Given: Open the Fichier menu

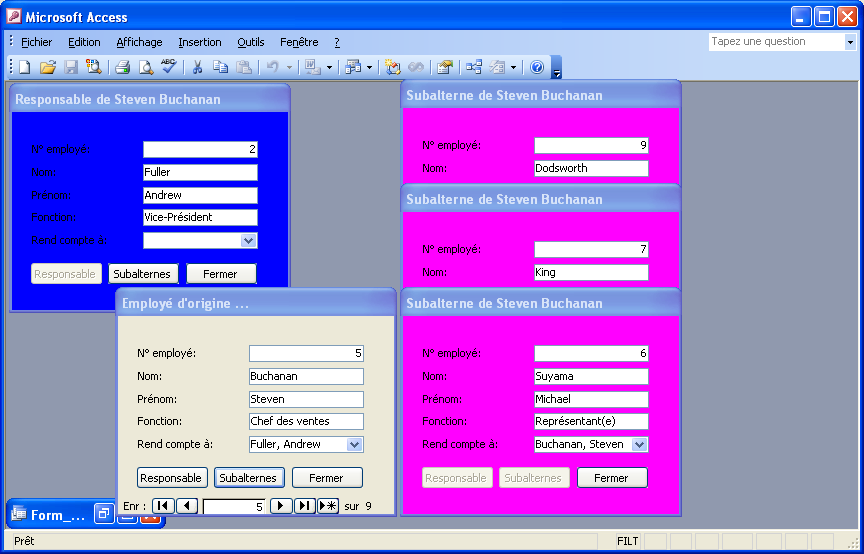Looking at the screenshot, I should [x=36, y=42].
